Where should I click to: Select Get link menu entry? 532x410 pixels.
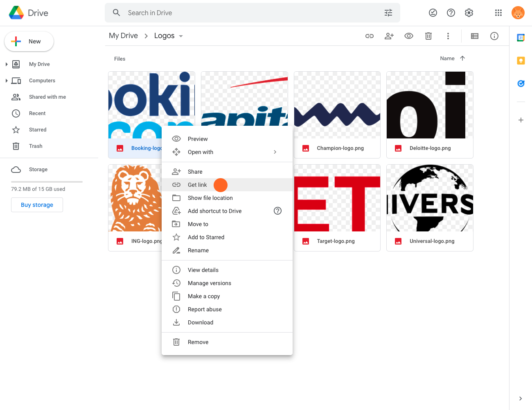227,185
